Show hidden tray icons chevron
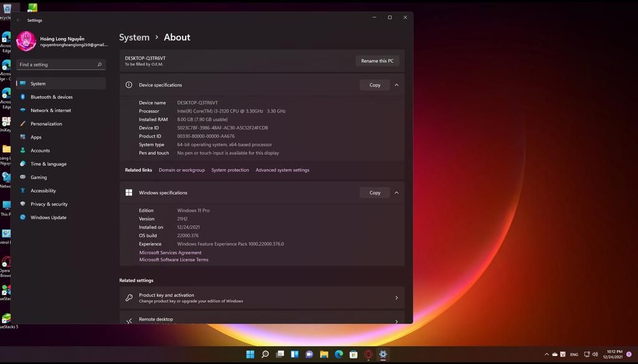 546,354
